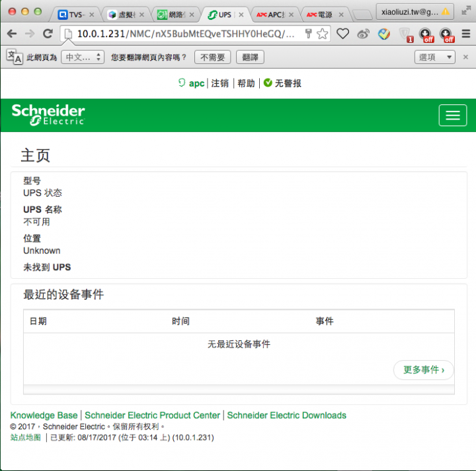Click the 未找到 UPS text
476x471 pixels.
(47, 267)
